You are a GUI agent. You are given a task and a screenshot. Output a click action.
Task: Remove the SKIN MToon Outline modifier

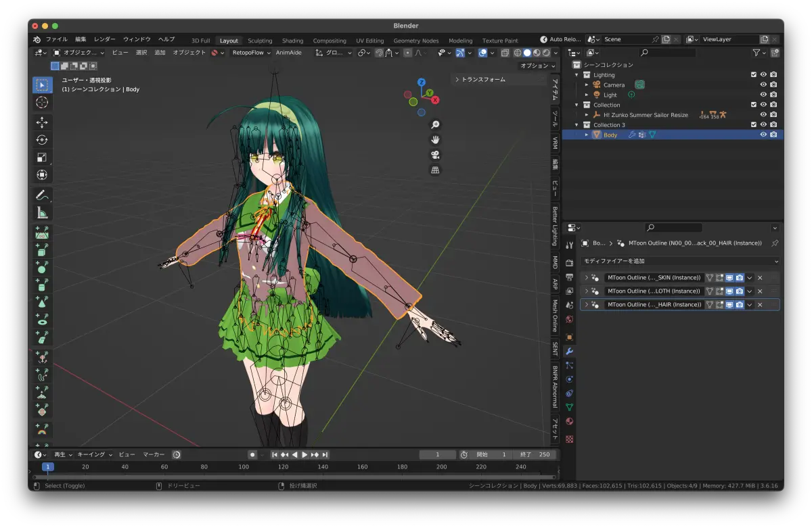760,277
